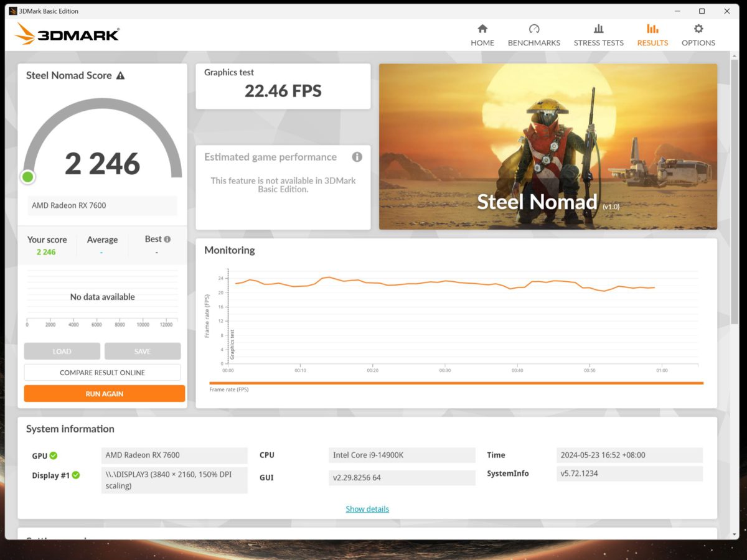This screenshot has height=560, width=747.
Task: Open 3DMark Options
Action: 698,34
